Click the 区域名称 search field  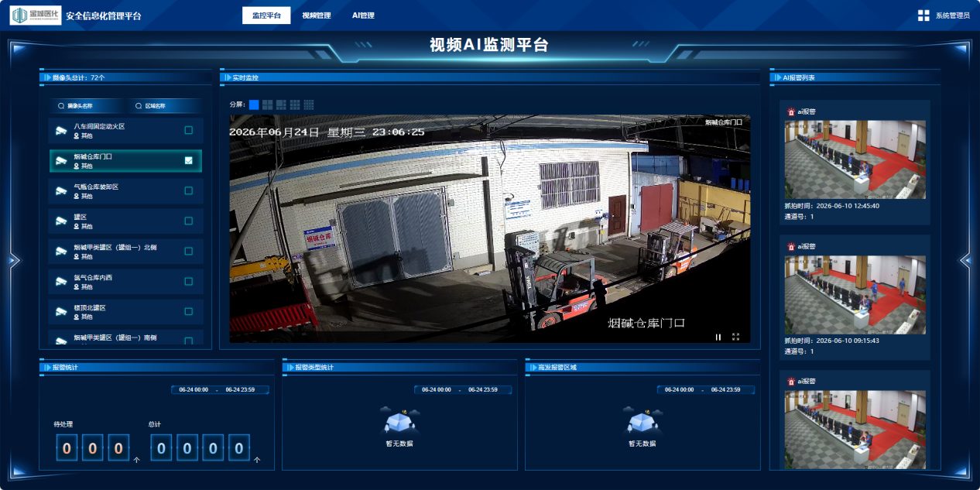(x=166, y=106)
